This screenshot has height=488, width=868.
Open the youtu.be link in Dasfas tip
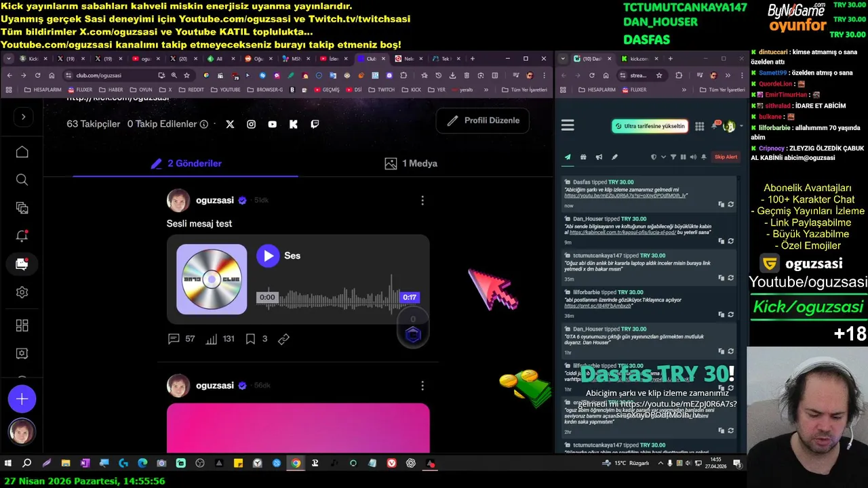(x=625, y=195)
